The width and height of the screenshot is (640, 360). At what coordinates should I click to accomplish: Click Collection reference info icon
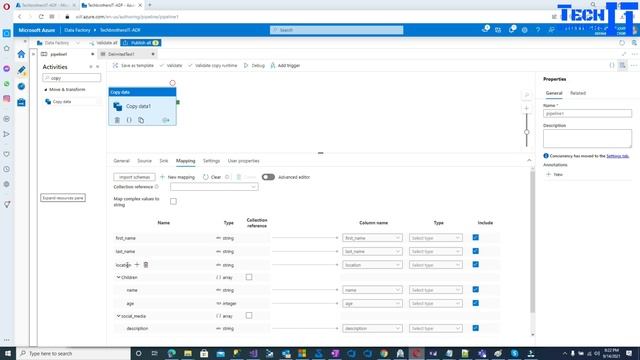coord(157,187)
